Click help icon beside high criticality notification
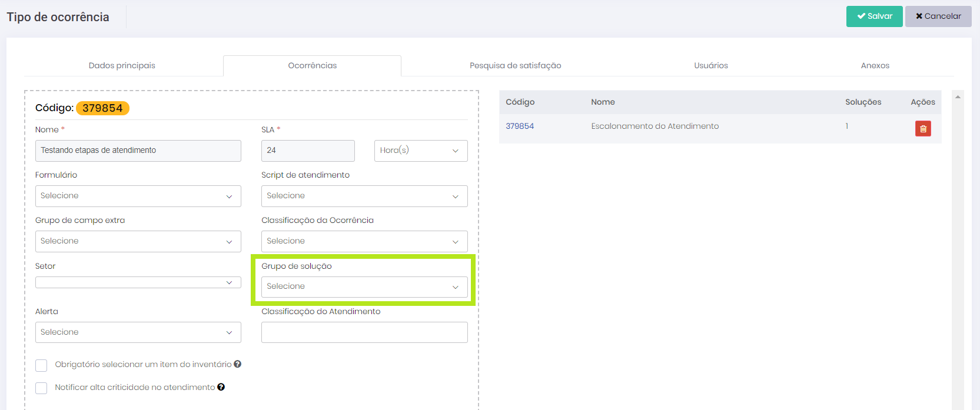 click(x=221, y=387)
